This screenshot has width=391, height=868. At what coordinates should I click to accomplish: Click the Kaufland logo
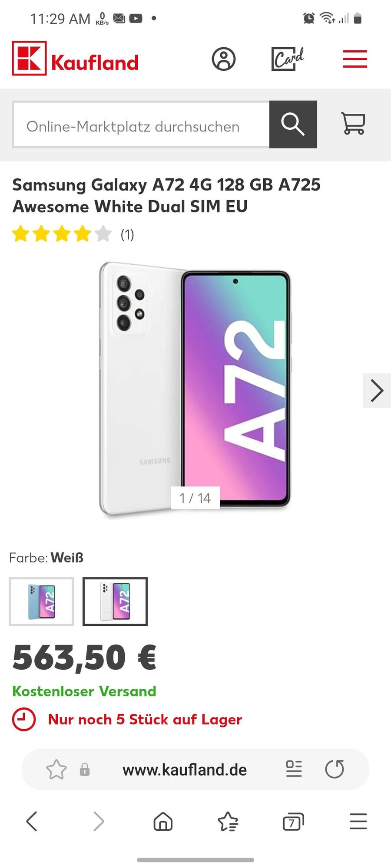(75, 59)
